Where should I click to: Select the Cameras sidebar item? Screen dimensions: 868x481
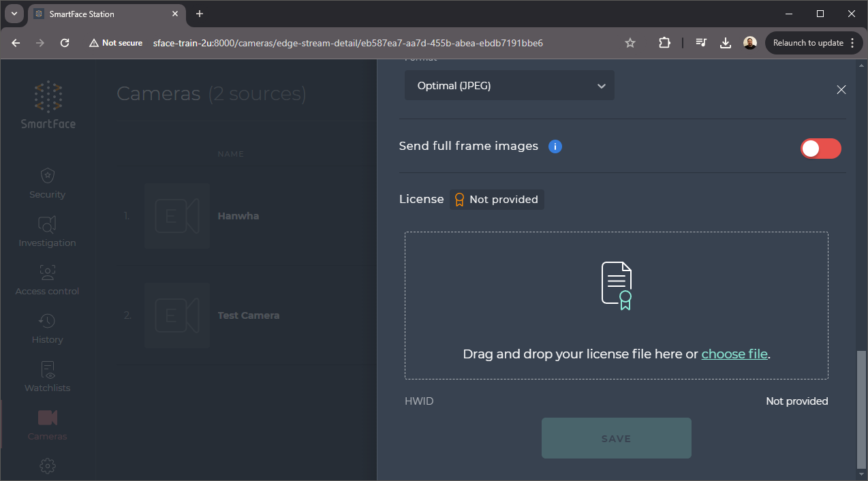(47, 425)
